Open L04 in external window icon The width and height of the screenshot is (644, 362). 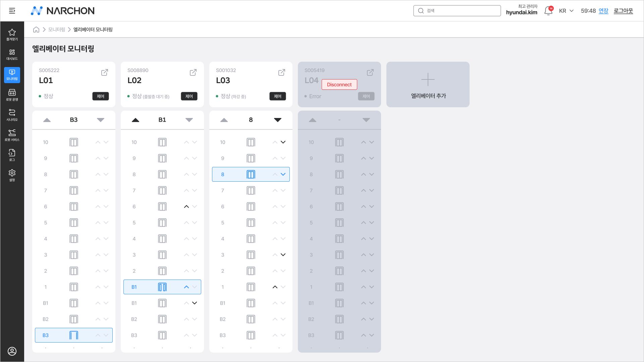point(370,72)
